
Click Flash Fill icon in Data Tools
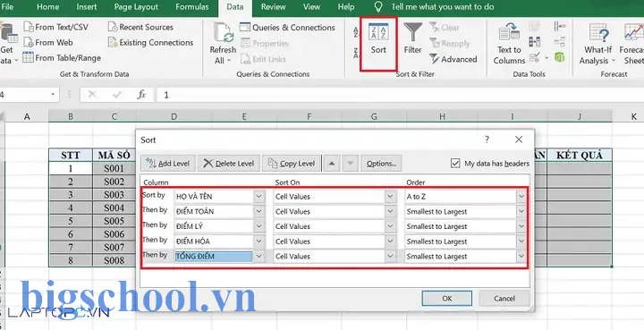[x=534, y=27]
